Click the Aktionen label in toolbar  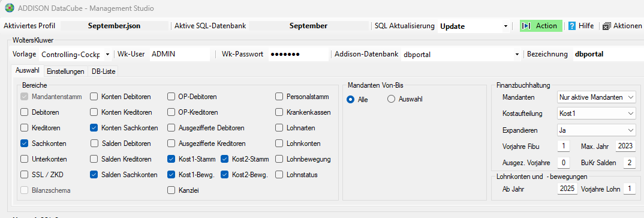[627, 26]
